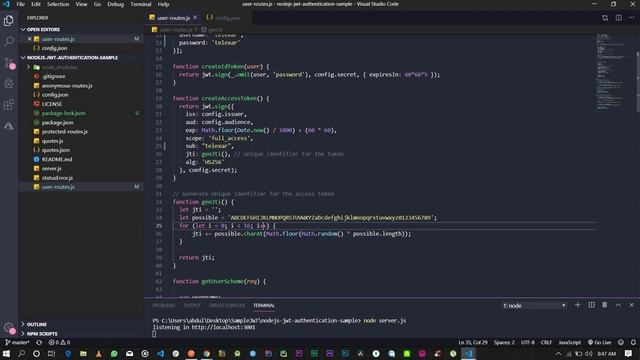Select the Terminal panel tab

pyautogui.click(x=264, y=305)
